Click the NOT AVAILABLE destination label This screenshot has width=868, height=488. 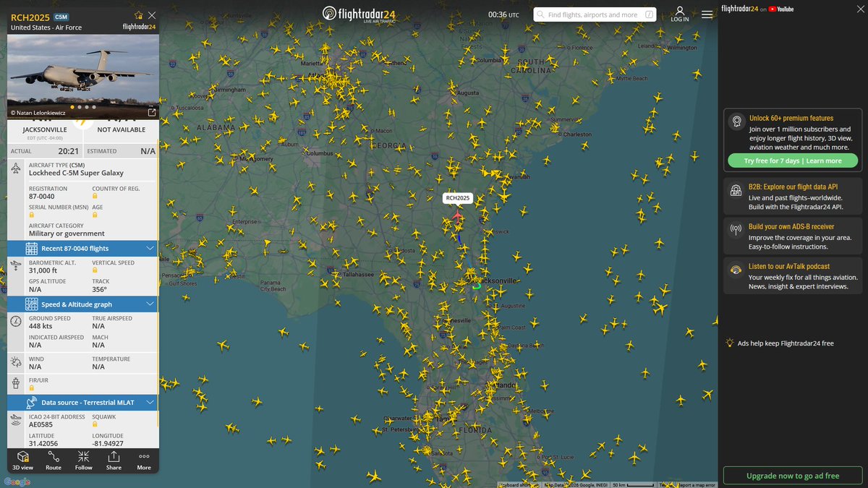point(122,130)
